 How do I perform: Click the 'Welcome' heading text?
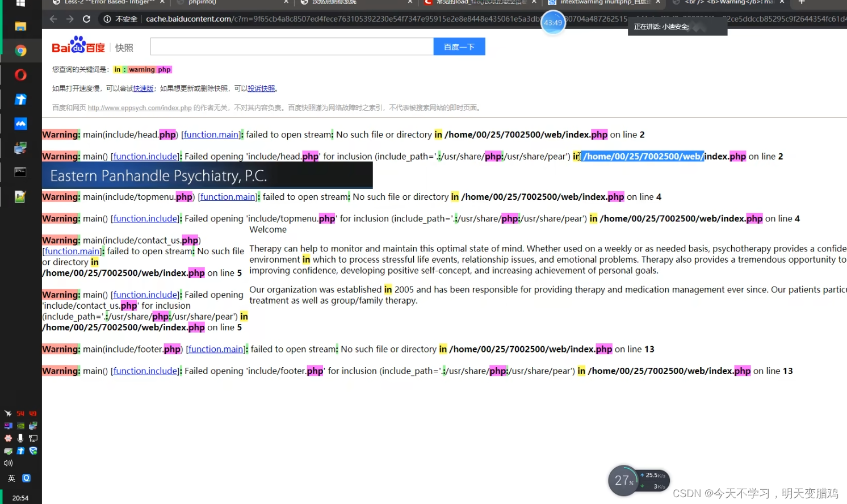point(268,229)
